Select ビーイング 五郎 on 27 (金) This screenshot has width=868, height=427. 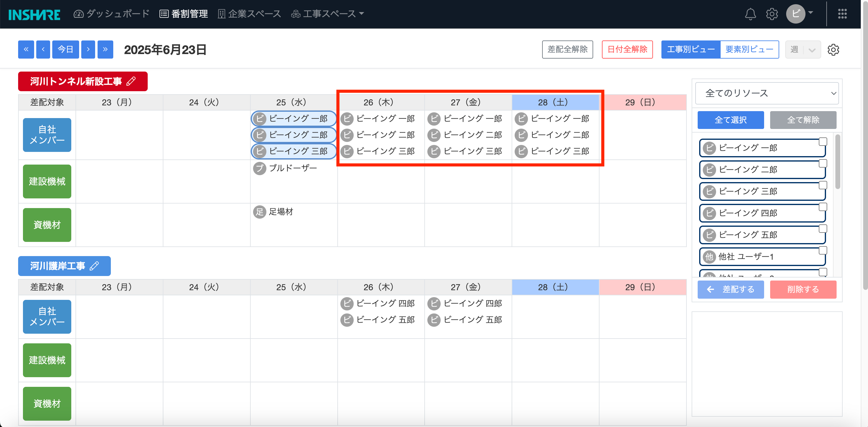(465, 319)
